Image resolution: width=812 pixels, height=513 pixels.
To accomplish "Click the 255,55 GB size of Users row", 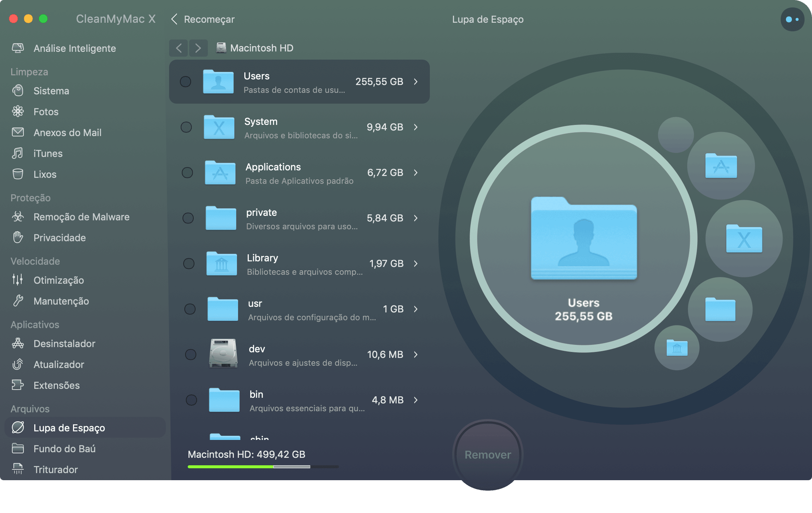I will [x=379, y=82].
